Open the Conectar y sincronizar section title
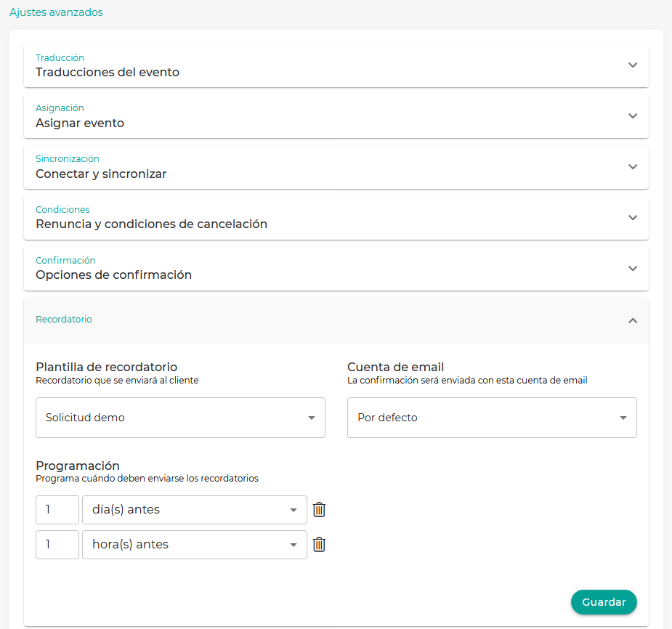 coord(101,174)
